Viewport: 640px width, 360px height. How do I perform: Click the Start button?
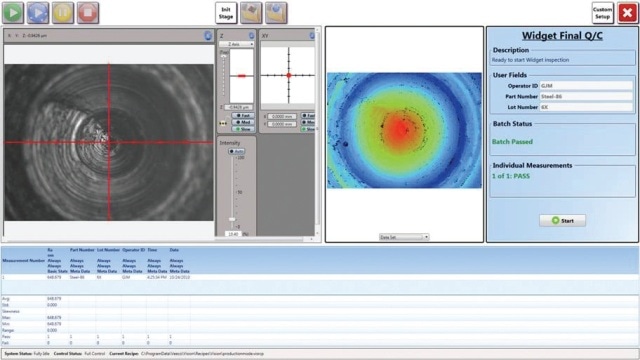[x=562, y=220]
